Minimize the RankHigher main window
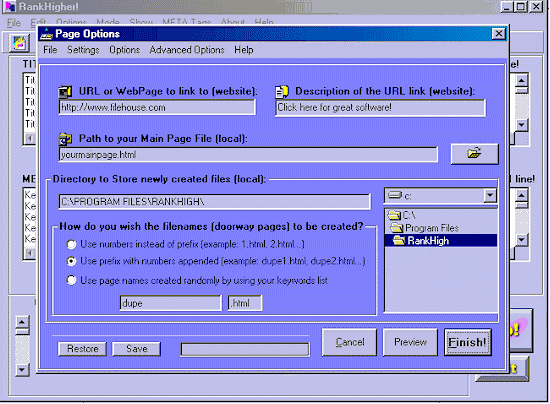The width and height of the screenshot is (550, 404). click(507, 6)
